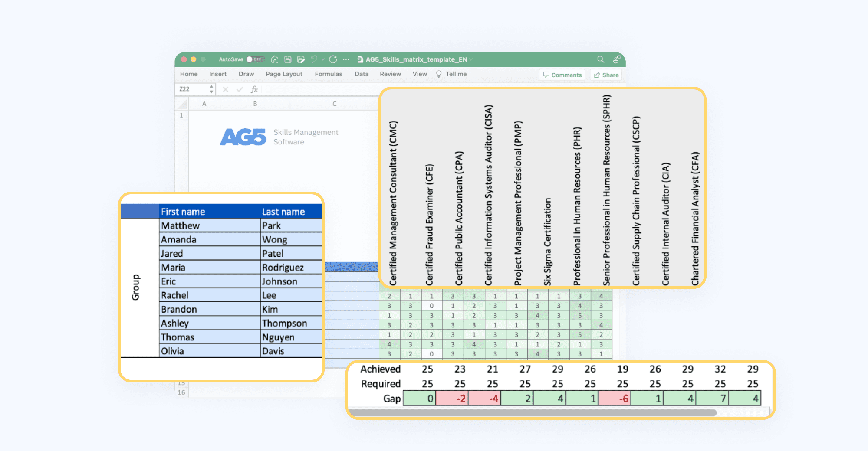Viewport: 868px width, 451px height.
Task: Click the Comments button
Action: 562,75
